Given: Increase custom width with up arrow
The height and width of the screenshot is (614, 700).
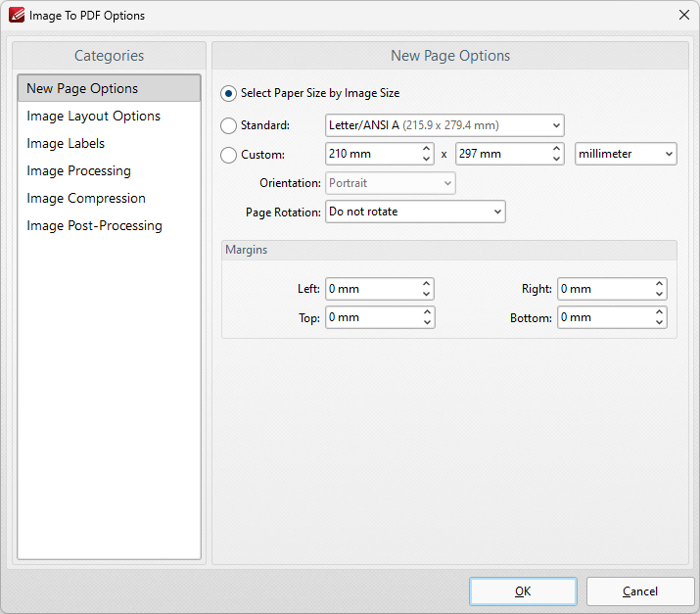Looking at the screenshot, I should (x=426, y=149).
